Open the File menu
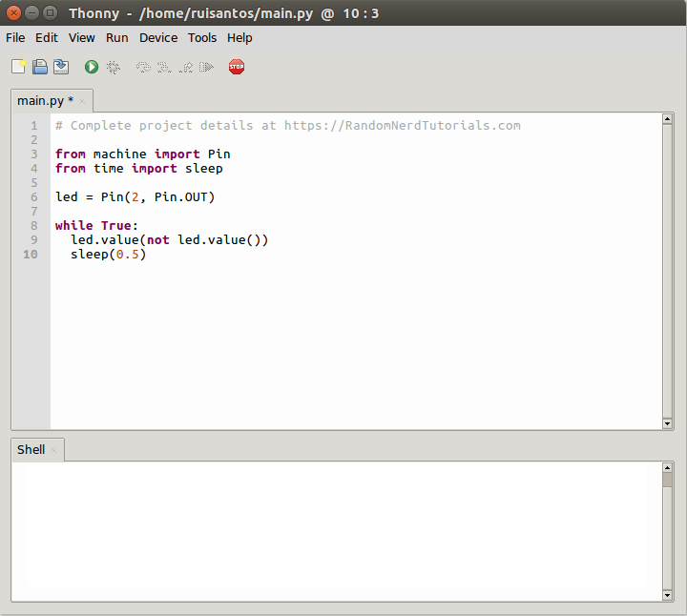This screenshot has width=687, height=616. coord(15,38)
